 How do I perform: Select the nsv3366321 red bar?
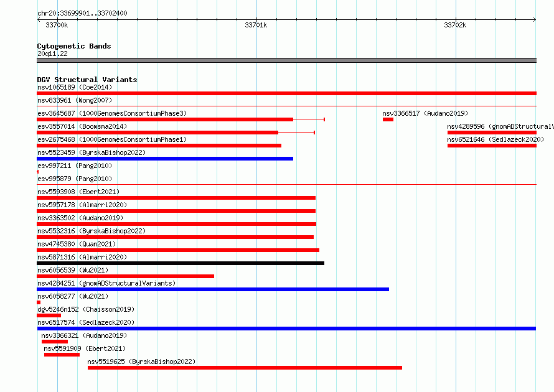point(55,342)
